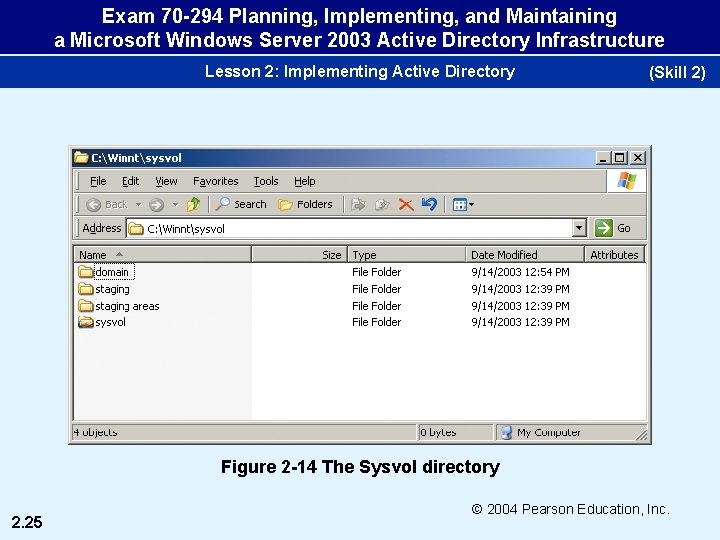The image size is (720, 540).
Task: Click the 'sysvol' folder name in list
Action: [110, 322]
